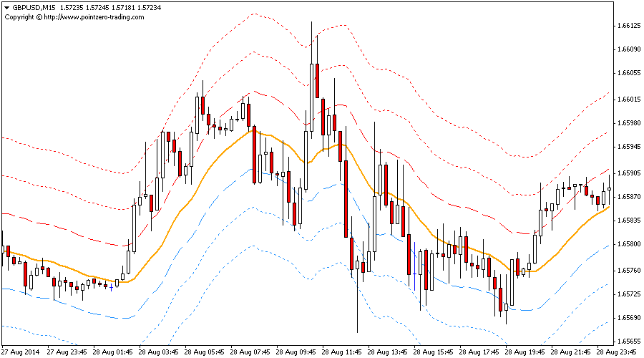This screenshot has height=358, width=644.
Task: Click the 1.66015 price axis label
Action: pyautogui.click(x=627, y=100)
